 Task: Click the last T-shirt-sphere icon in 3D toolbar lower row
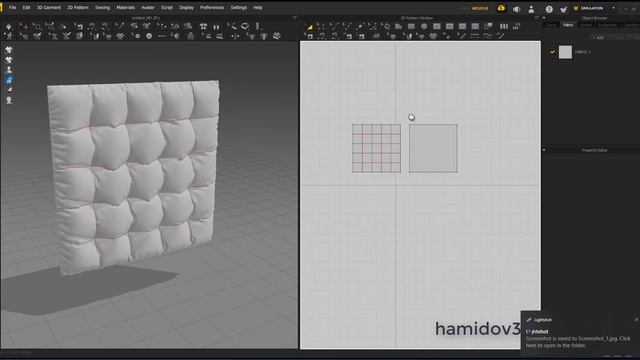pos(277,36)
